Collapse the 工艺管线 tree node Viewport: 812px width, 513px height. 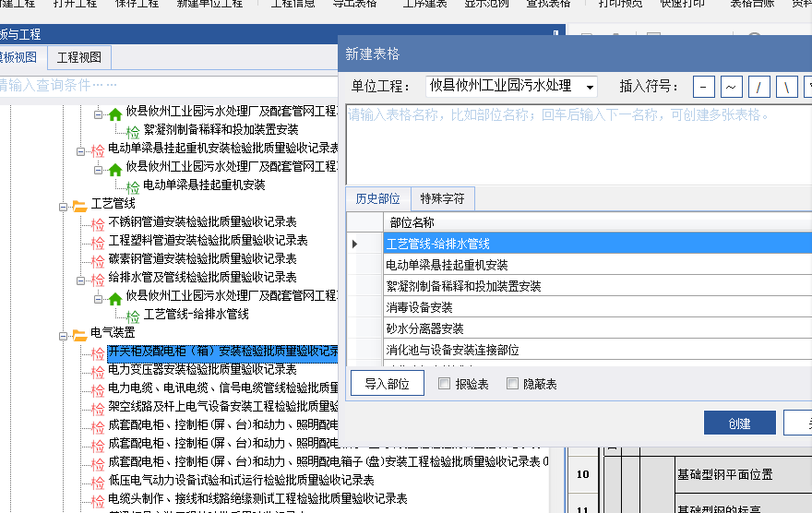coord(63,204)
